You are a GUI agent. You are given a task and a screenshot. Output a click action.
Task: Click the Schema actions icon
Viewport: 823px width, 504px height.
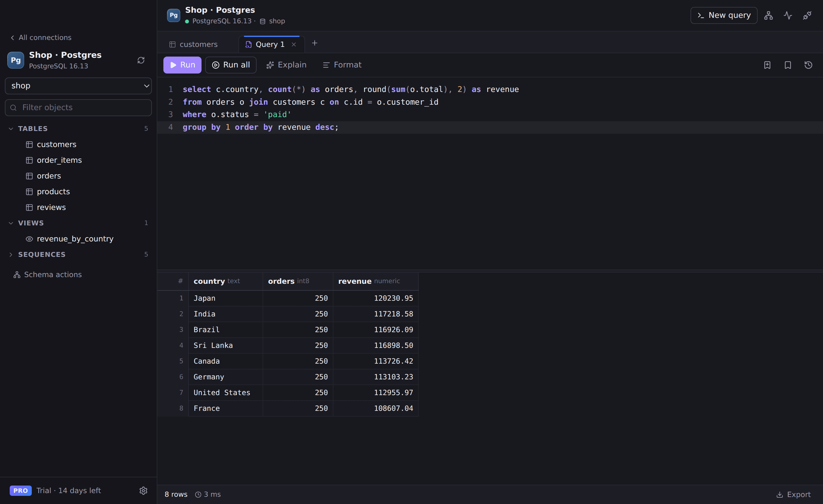coord(17,275)
